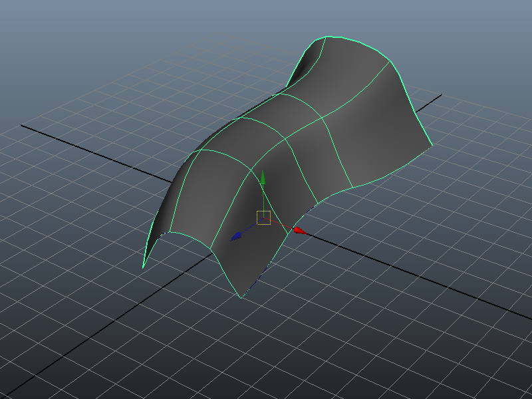Click the yellow center square of move manipulator
Screen dimensions: 532x399
tap(263, 218)
